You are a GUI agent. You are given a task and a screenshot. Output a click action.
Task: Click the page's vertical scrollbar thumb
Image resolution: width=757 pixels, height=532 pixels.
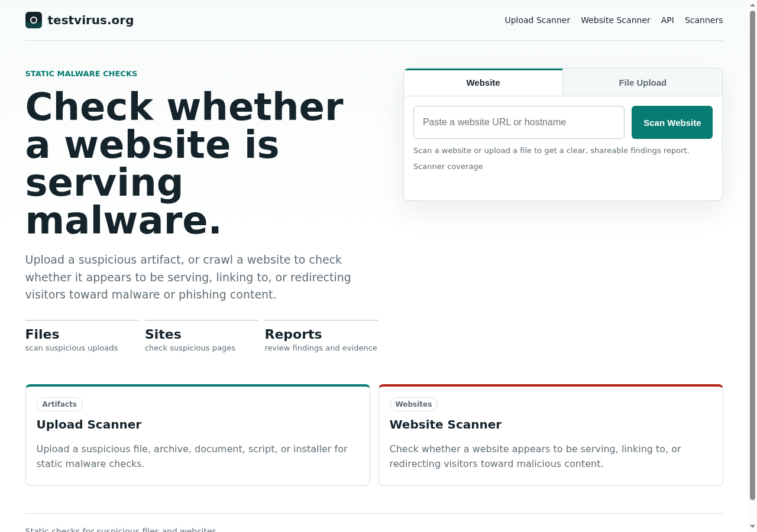(753, 255)
